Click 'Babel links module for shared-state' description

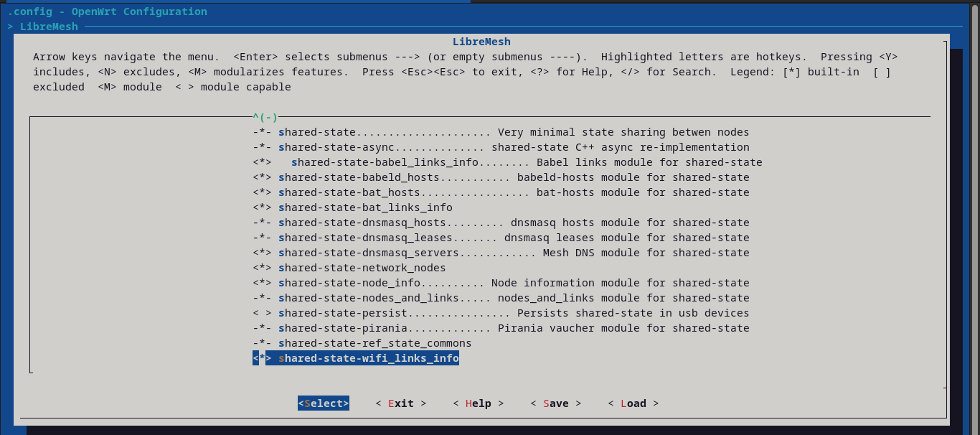tap(649, 162)
